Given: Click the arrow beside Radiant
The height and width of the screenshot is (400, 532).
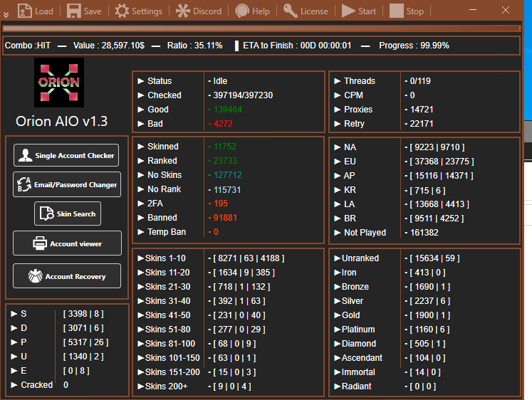Looking at the screenshot, I should click(x=337, y=386).
